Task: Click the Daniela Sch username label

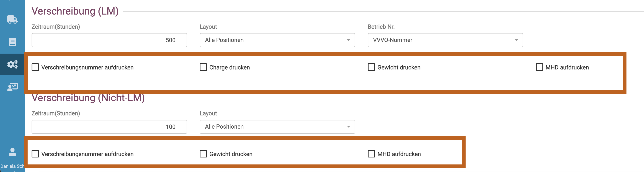Action: point(12,166)
